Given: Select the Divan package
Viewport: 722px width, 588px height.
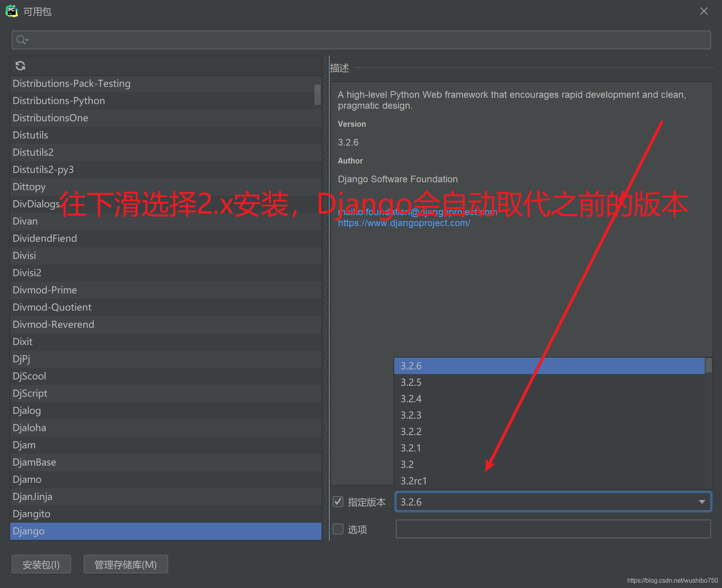Looking at the screenshot, I should point(166,221).
